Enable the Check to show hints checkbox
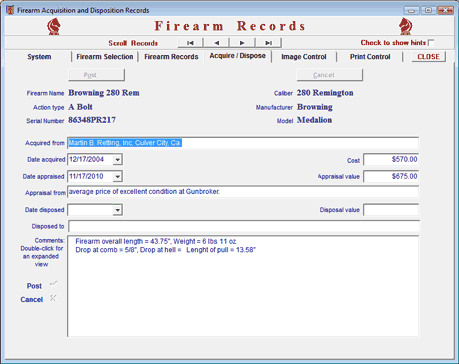This screenshot has height=364, width=459. click(431, 43)
